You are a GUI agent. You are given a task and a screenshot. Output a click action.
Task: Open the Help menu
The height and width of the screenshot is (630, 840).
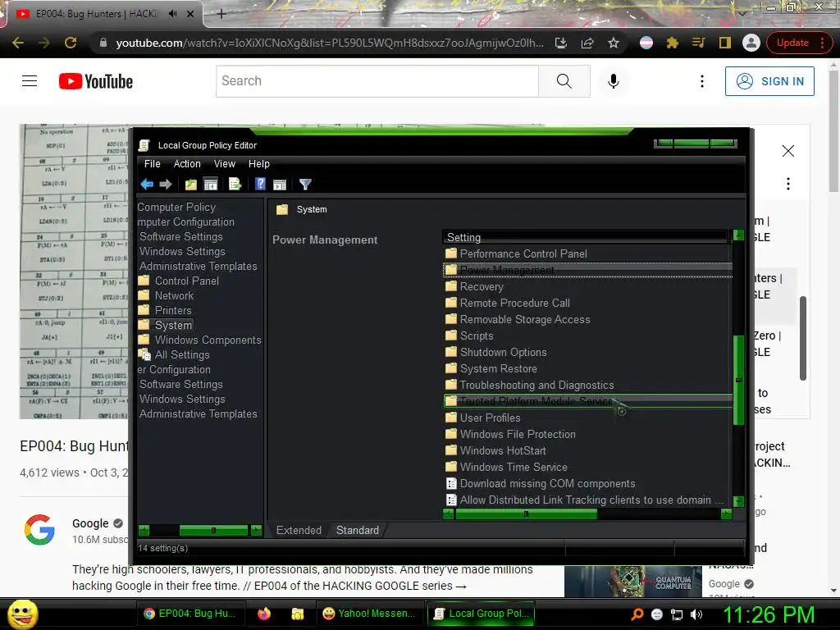click(258, 164)
